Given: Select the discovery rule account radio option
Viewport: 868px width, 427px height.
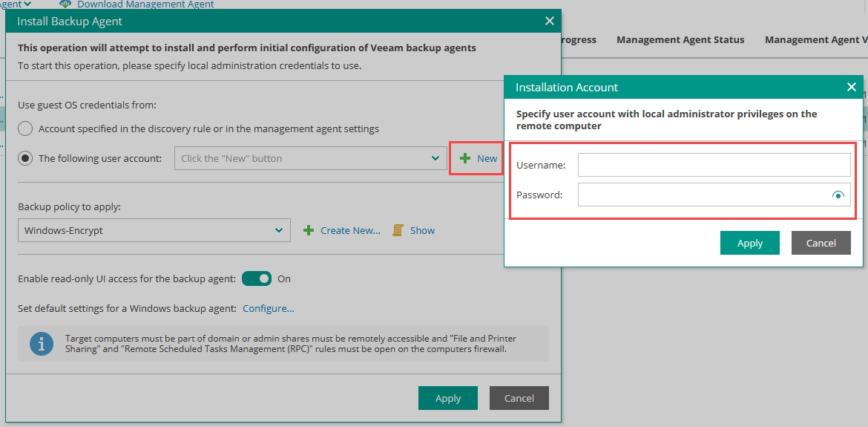Looking at the screenshot, I should point(25,128).
